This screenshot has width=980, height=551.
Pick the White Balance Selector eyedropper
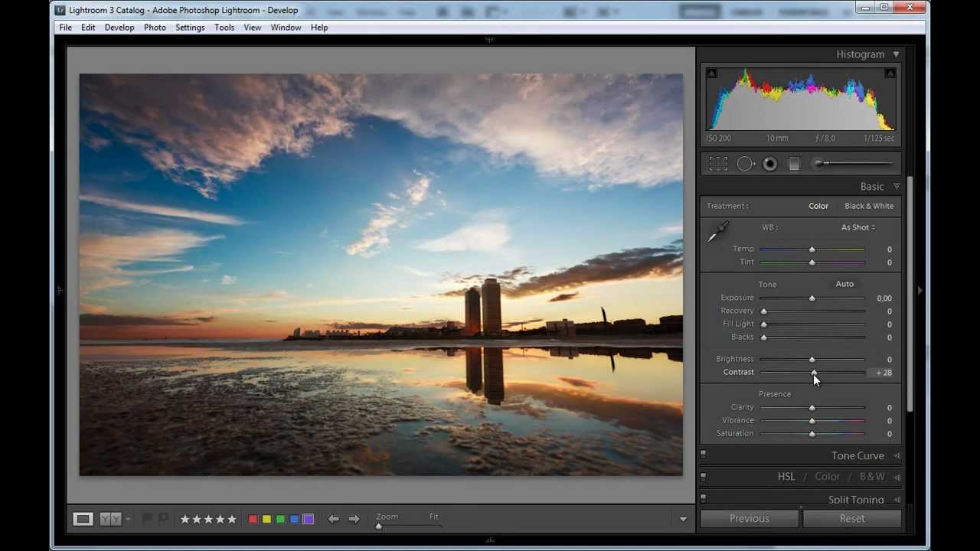pyautogui.click(x=717, y=232)
